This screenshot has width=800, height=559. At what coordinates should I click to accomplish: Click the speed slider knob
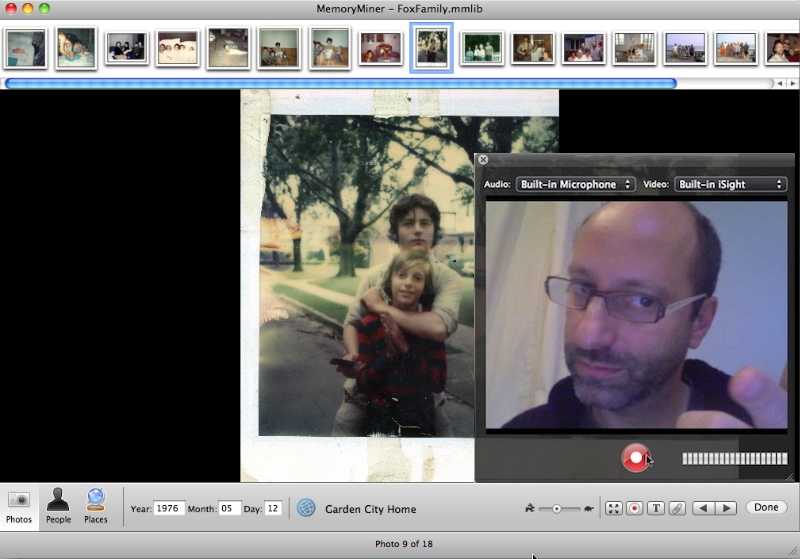tap(556, 509)
